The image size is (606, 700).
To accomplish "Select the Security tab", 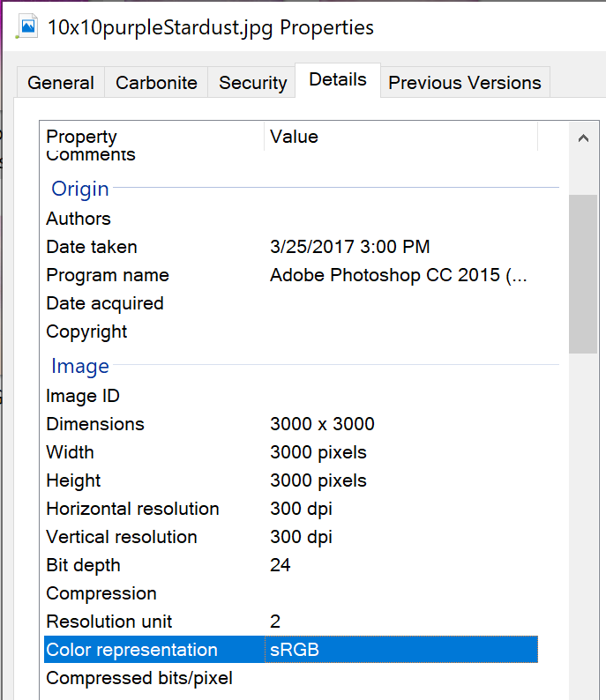I will coord(252,83).
